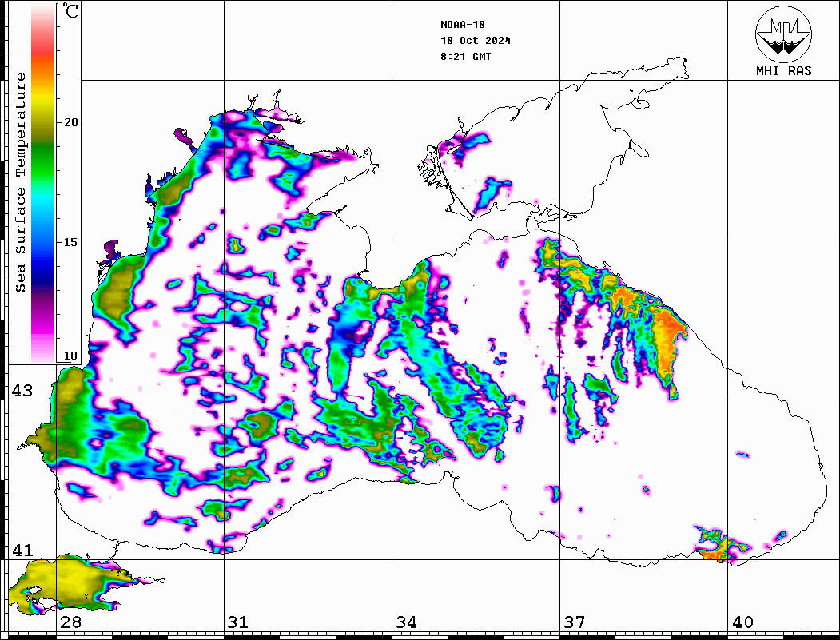Click the yellow Sea of Marmara area
The image size is (840, 640).
pyautogui.click(x=70, y=581)
